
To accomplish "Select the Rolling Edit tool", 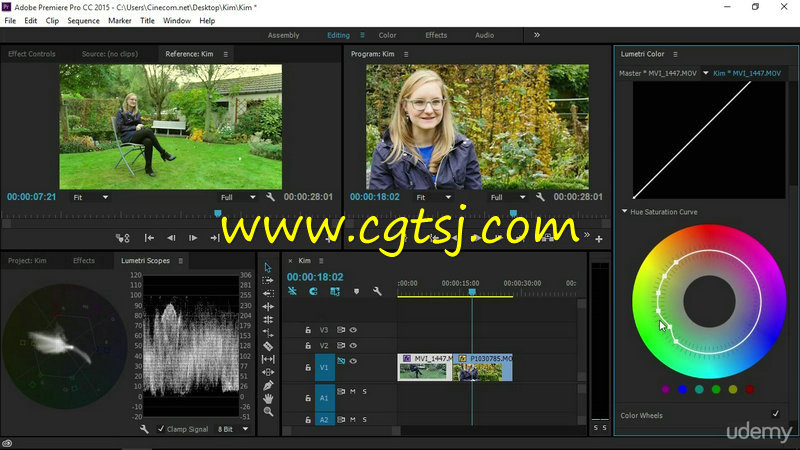I will [268, 320].
